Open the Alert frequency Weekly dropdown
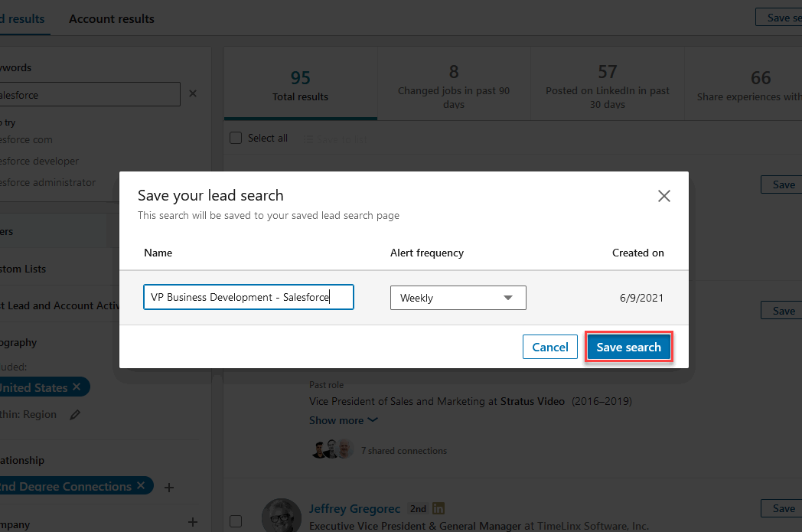This screenshot has height=532, width=802. pos(458,298)
